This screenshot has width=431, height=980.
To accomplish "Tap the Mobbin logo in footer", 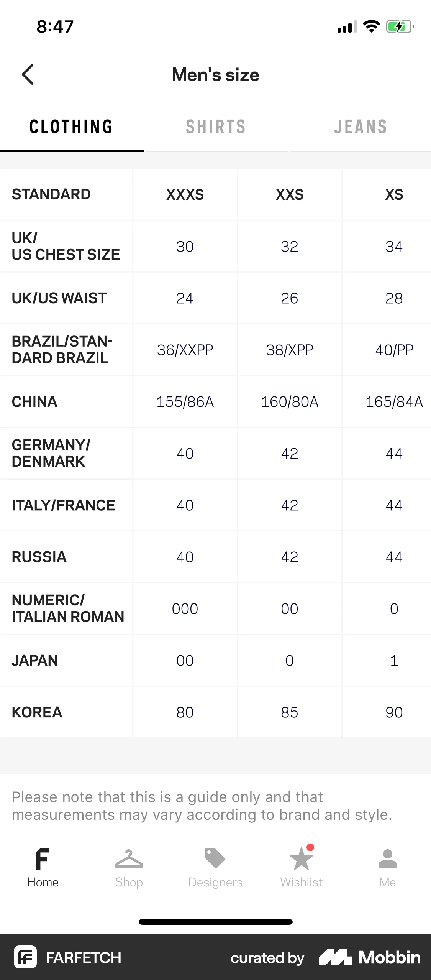I will pos(370,957).
